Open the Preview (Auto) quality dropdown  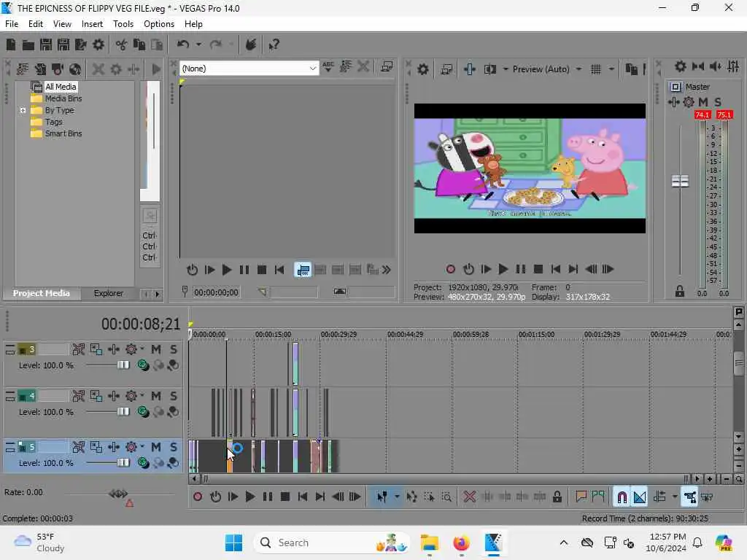pyautogui.click(x=578, y=69)
